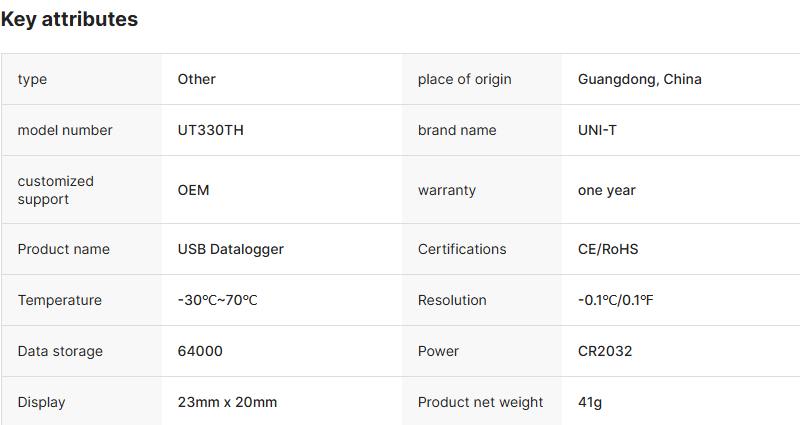Click the 'Guangdong, China' origin value
Viewport: 800px width, 425px height.
tap(639, 79)
